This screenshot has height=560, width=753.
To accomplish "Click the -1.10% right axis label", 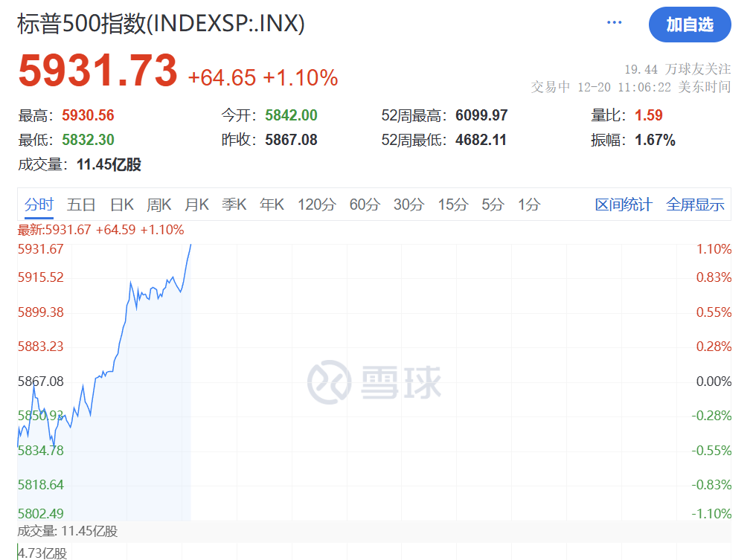I will [711, 514].
